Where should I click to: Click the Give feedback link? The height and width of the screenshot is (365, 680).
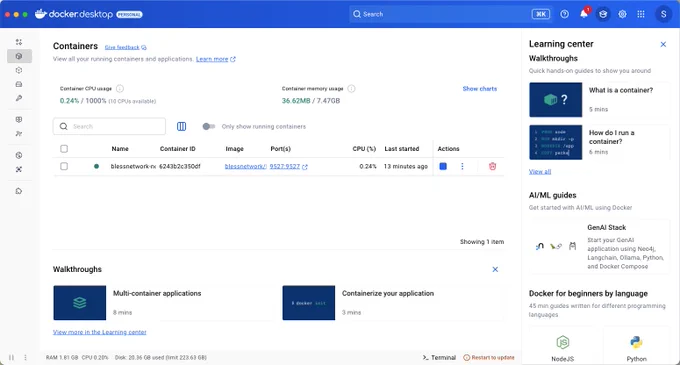click(x=125, y=47)
